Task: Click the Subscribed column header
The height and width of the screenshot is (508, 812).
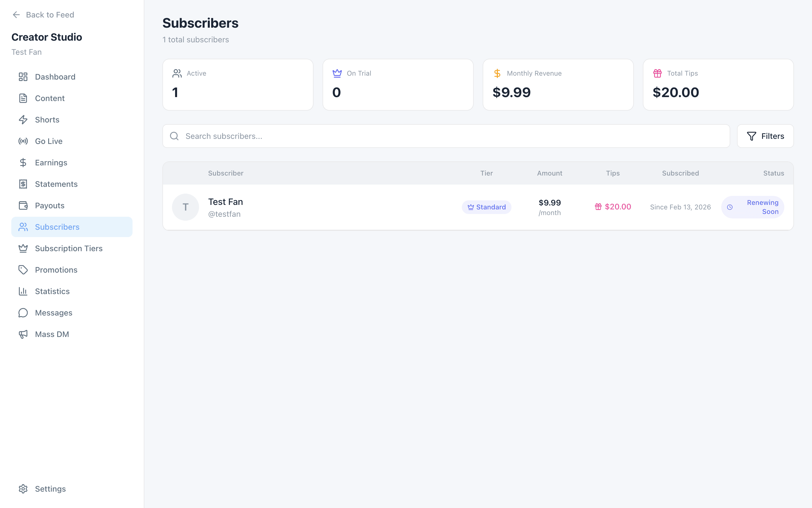Action: (x=680, y=173)
